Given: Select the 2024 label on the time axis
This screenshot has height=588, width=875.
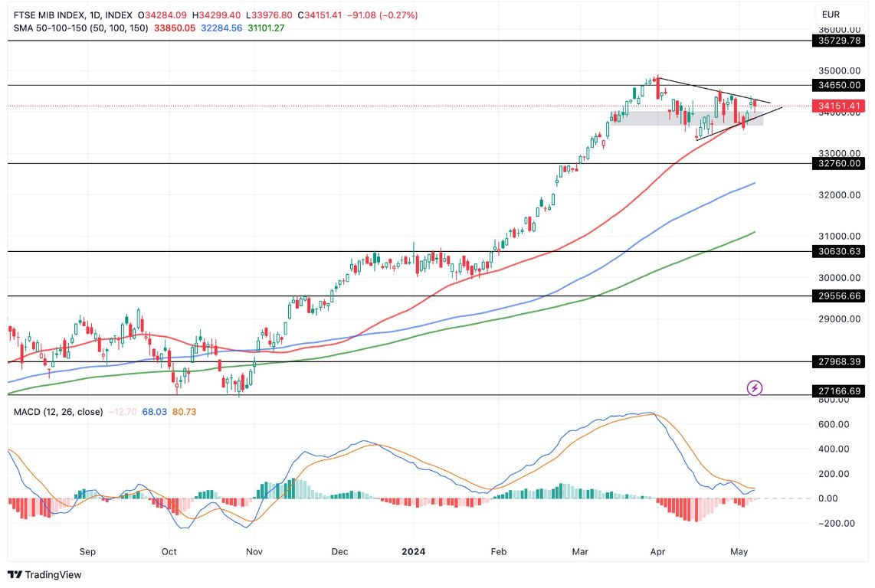Looking at the screenshot, I should (414, 551).
